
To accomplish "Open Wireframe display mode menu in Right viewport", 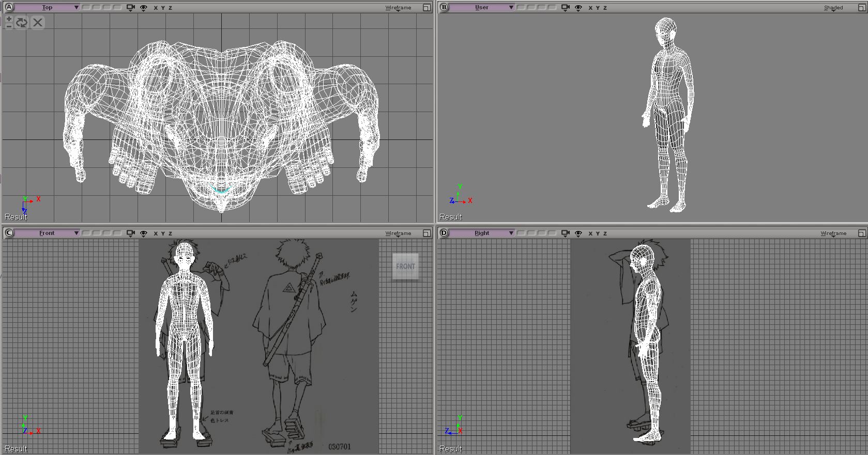I will 833,233.
